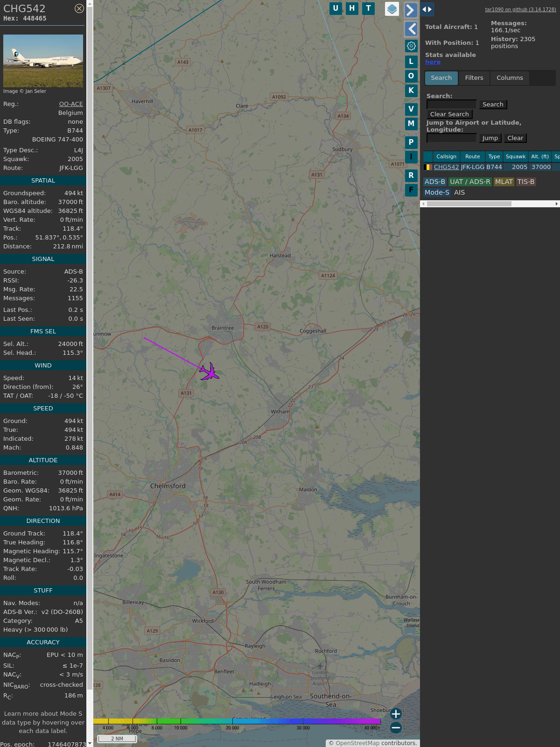Click the SIGNAL section header

coord(43,259)
